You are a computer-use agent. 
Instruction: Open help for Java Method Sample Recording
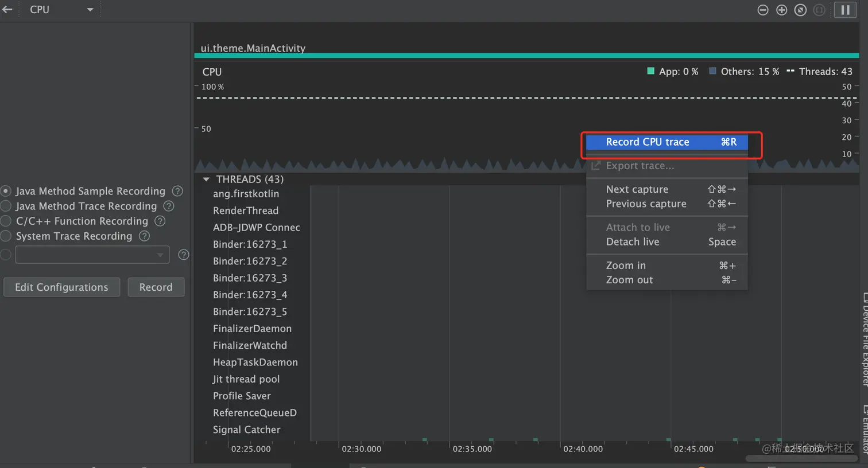(x=178, y=191)
